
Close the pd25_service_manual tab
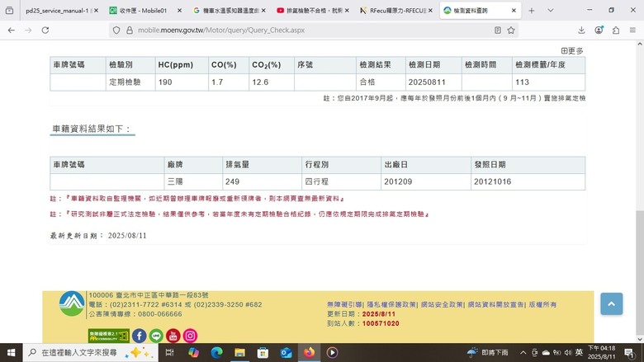pos(96,11)
